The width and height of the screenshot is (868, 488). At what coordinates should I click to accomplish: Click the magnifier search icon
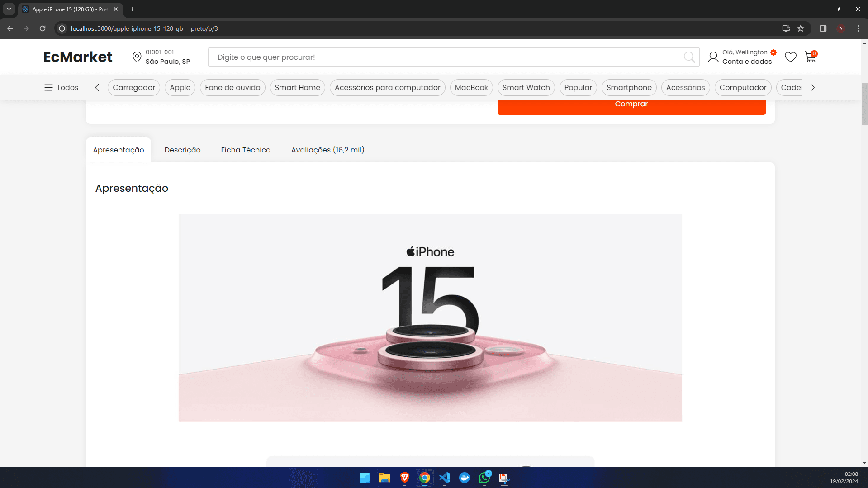pyautogui.click(x=689, y=57)
